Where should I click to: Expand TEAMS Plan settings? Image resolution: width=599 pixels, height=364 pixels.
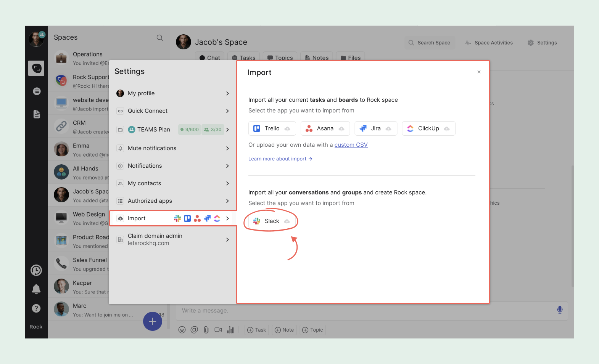click(x=173, y=130)
